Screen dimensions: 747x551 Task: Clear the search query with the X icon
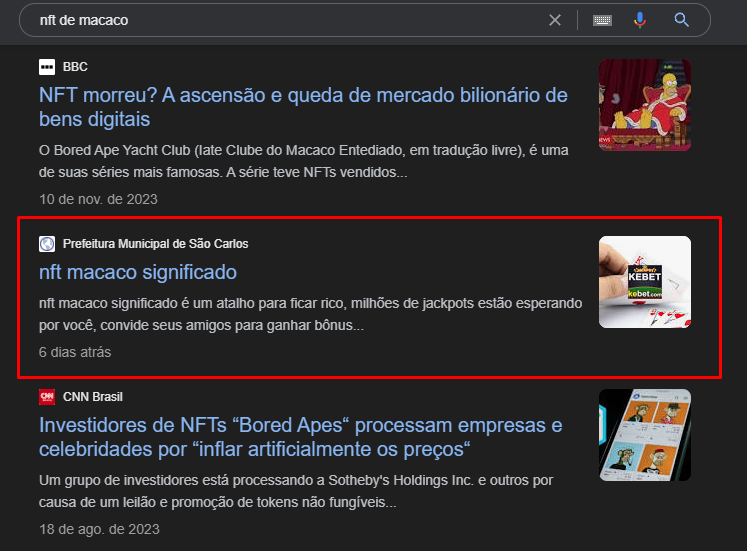tap(555, 20)
